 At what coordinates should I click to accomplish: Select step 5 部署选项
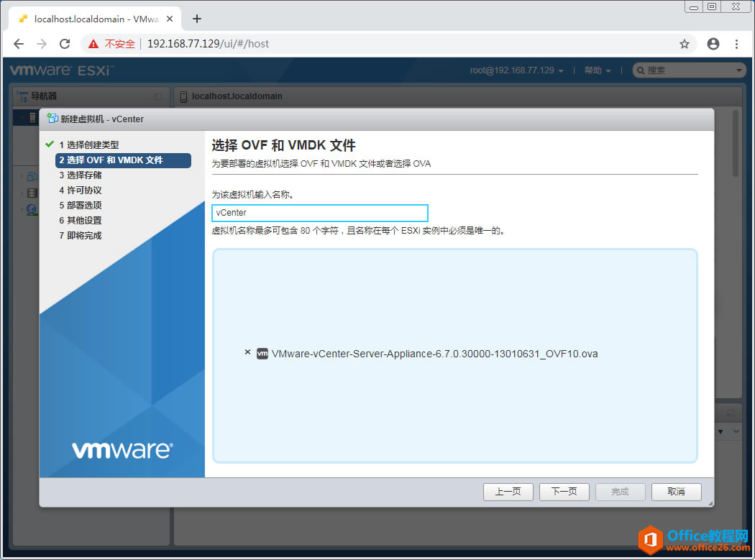[x=81, y=205]
